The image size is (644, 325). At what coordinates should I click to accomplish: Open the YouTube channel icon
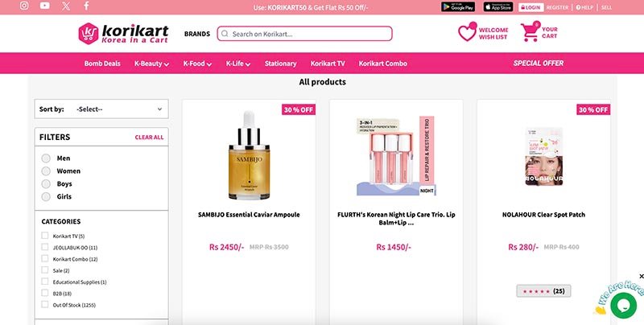(45, 6)
